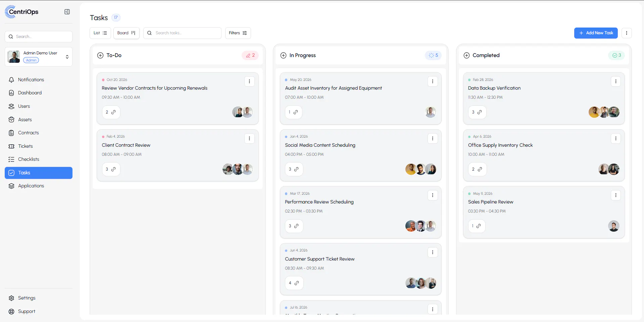Go to Users in sidebar
This screenshot has width=644, height=322.
(39, 106)
